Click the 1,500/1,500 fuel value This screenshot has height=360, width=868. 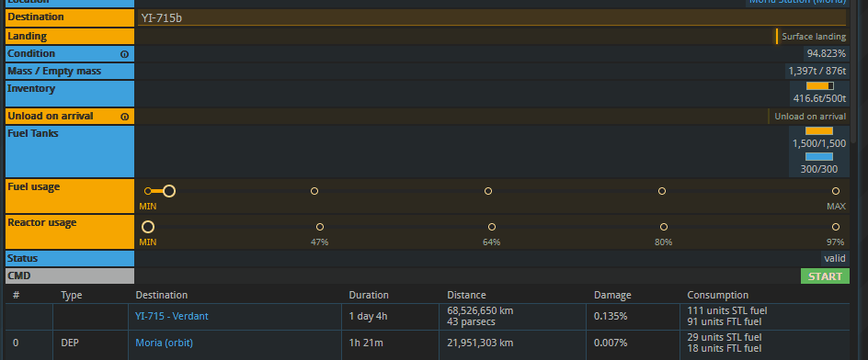[819, 144]
